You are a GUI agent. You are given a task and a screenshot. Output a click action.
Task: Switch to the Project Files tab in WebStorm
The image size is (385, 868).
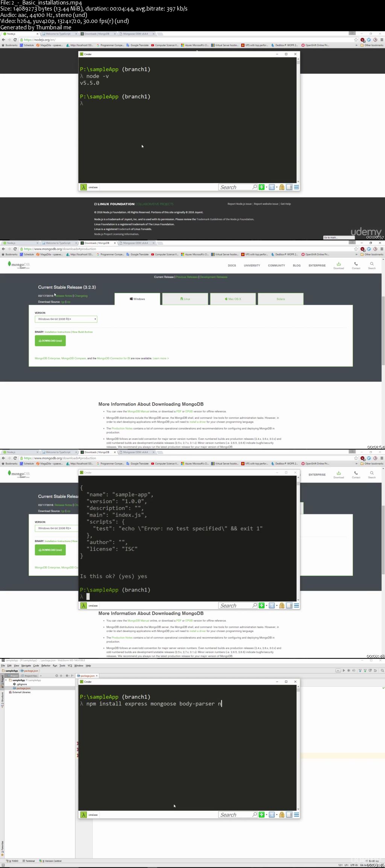tap(29, 676)
